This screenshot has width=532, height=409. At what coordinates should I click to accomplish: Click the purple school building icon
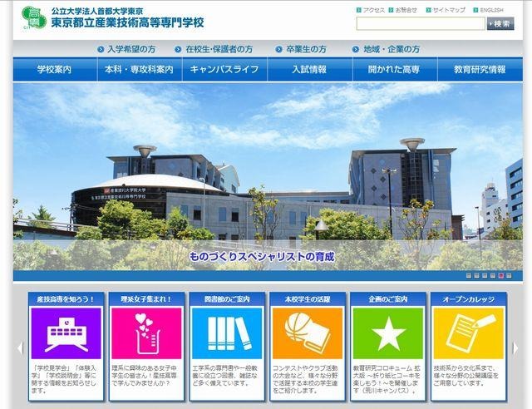tap(66, 333)
